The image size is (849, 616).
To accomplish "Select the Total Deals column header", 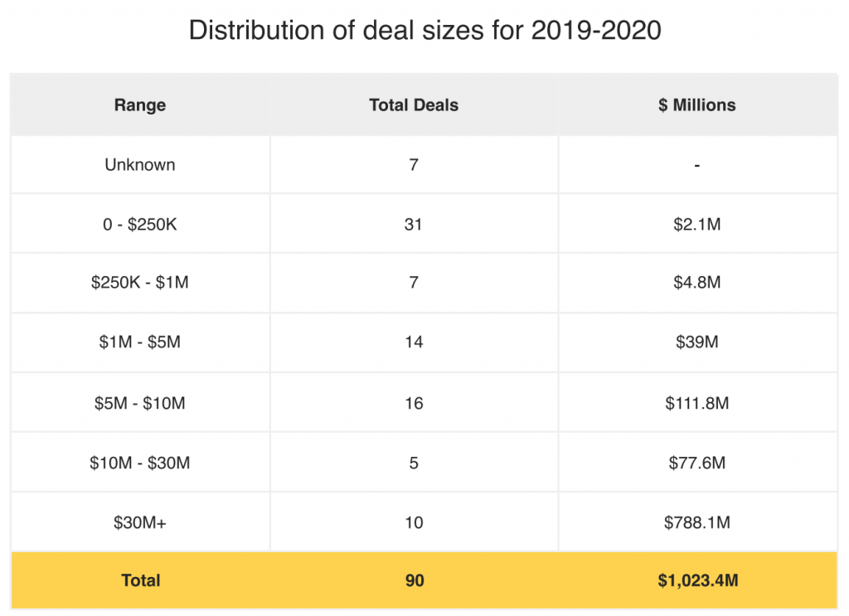I will click(414, 105).
